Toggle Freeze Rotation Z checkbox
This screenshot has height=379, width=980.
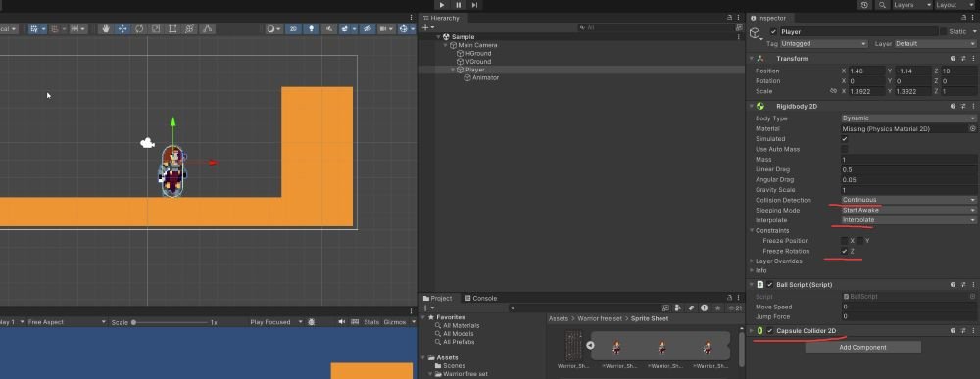click(x=845, y=251)
